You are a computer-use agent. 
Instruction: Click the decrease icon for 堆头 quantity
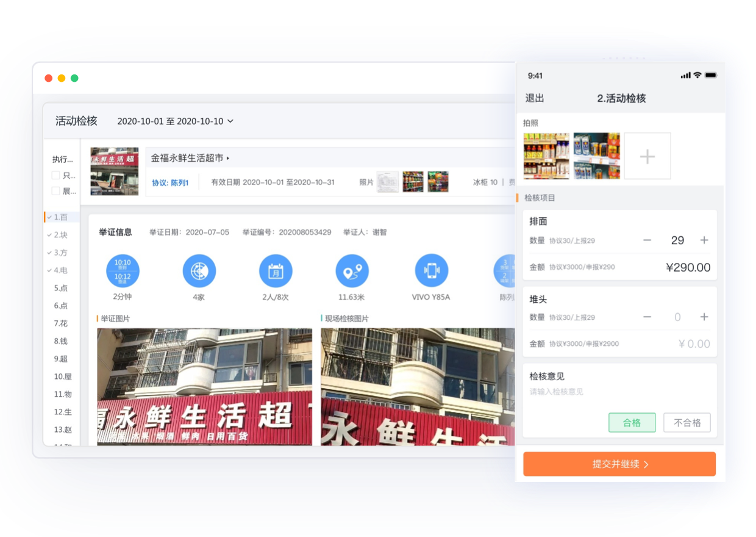(x=647, y=317)
